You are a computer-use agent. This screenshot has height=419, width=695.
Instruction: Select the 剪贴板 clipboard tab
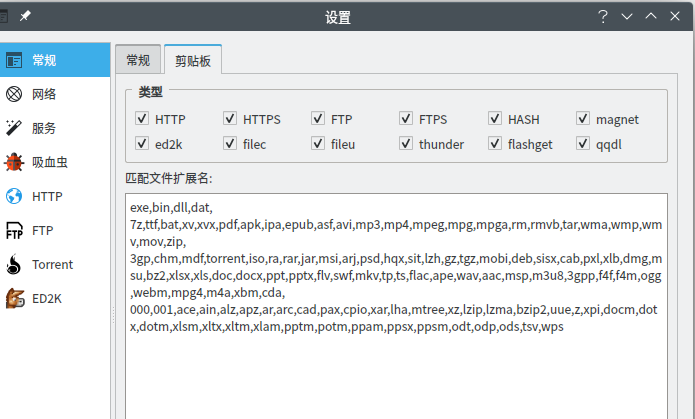(193, 60)
